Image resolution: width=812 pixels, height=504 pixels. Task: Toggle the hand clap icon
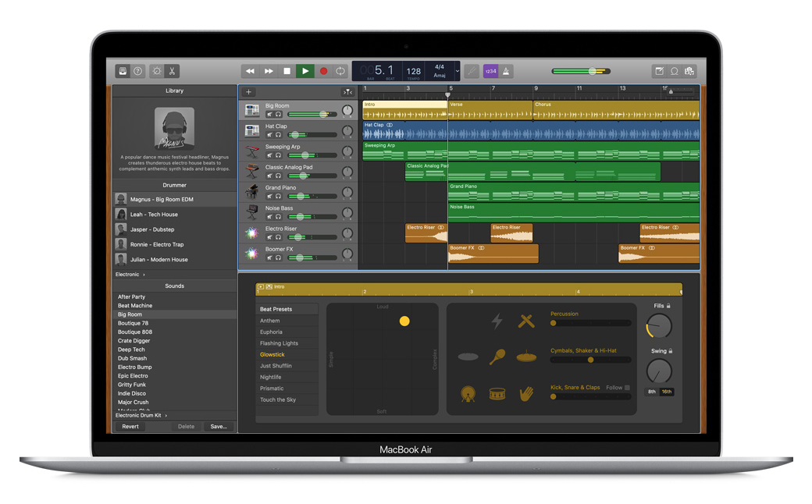tap(526, 394)
